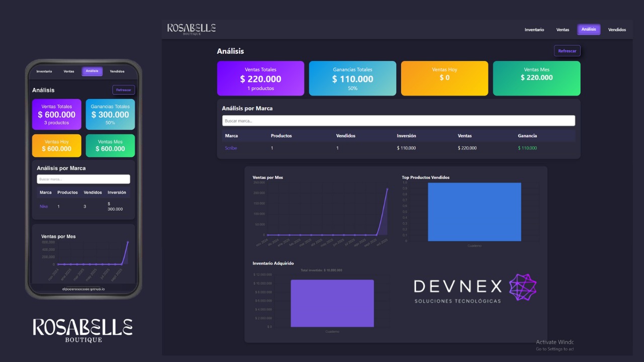Click the purple Ventas Totales $ 220.000 card
The width and height of the screenshot is (644, 362).
261,78
